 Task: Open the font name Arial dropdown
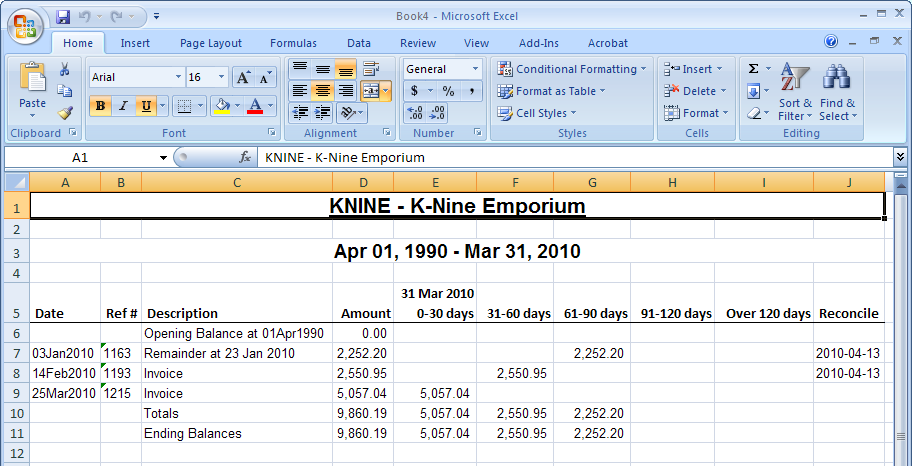pos(178,77)
